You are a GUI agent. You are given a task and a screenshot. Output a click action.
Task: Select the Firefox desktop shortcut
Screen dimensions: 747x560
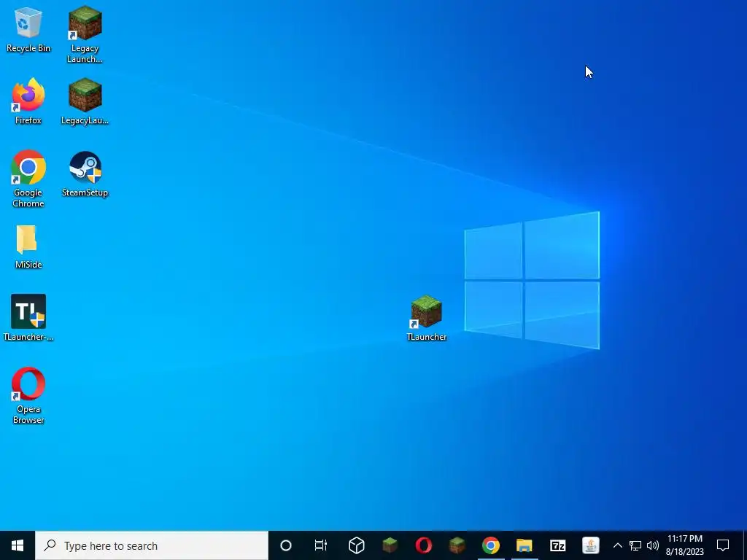28,101
